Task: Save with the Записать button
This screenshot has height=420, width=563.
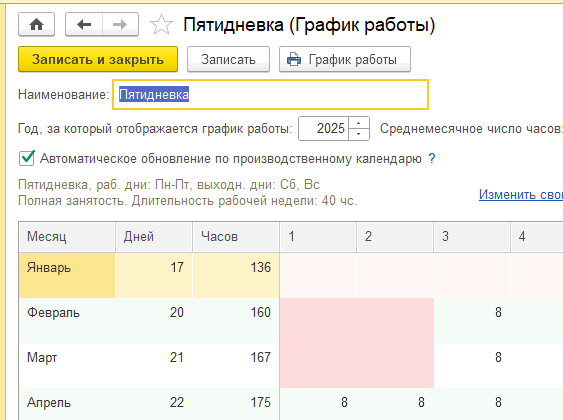Action: [x=228, y=59]
